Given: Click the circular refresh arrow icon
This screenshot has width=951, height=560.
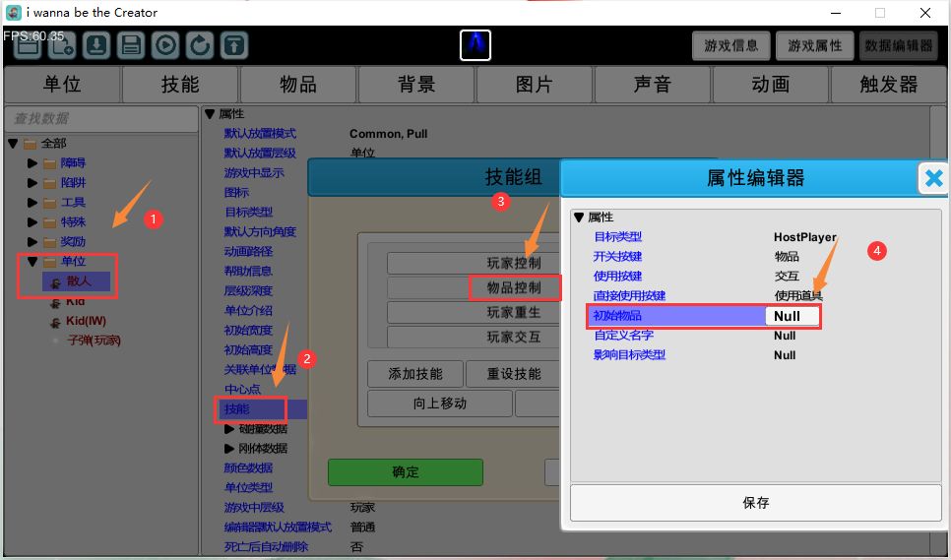Looking at the screenshot, I should coord(200,45).
